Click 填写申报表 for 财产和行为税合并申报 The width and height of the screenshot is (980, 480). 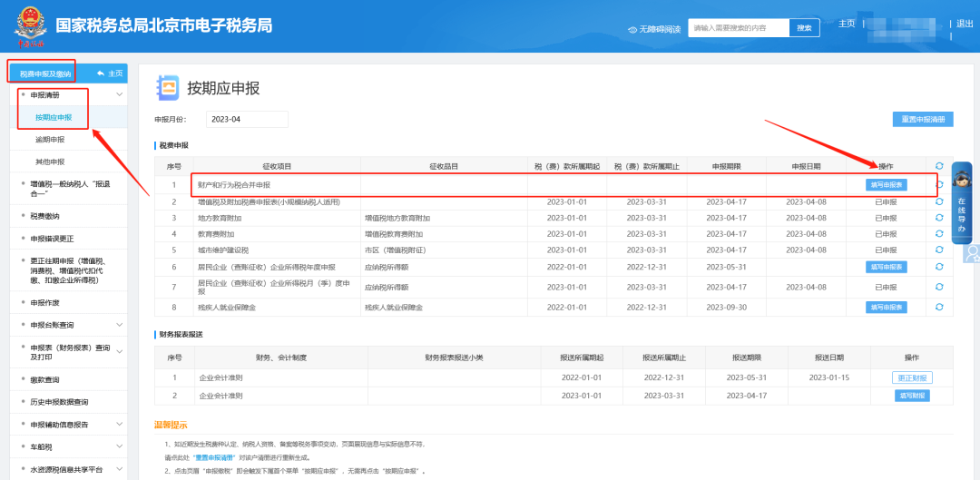coord(886,184)
